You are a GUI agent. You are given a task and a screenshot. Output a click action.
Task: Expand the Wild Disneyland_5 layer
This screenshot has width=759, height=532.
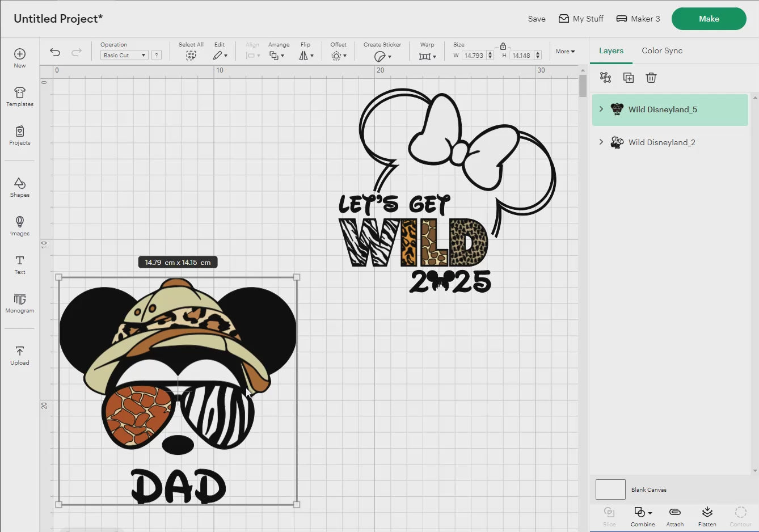[x=601, y=109]
